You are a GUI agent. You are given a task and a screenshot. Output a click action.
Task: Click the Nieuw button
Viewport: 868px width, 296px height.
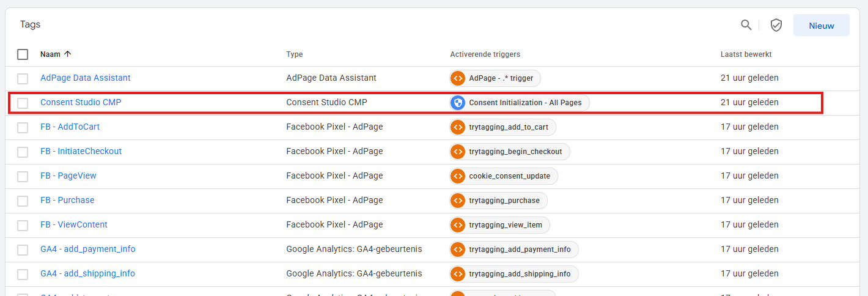(x=821, y=25)
